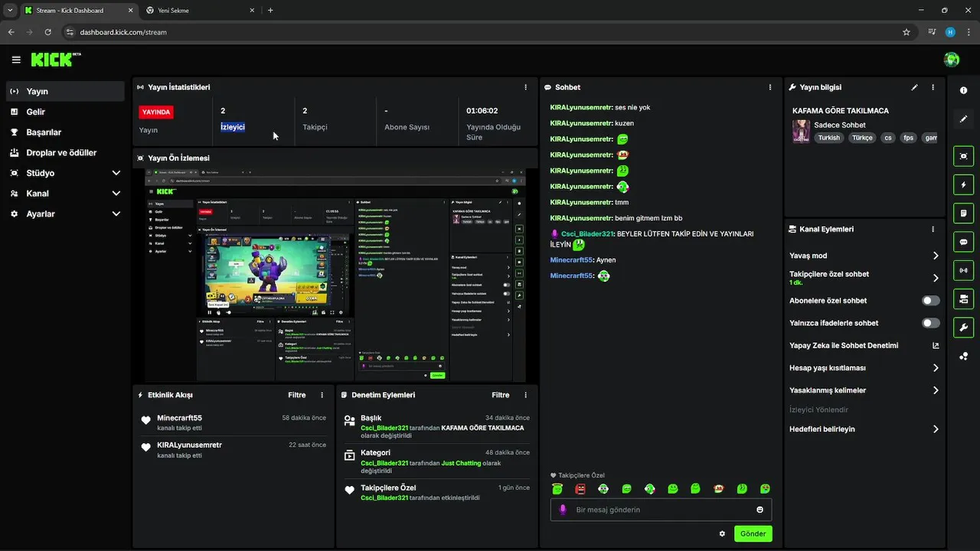
Task: Switch to the Yeni Sekme browser tab
Action: point(200,11)
